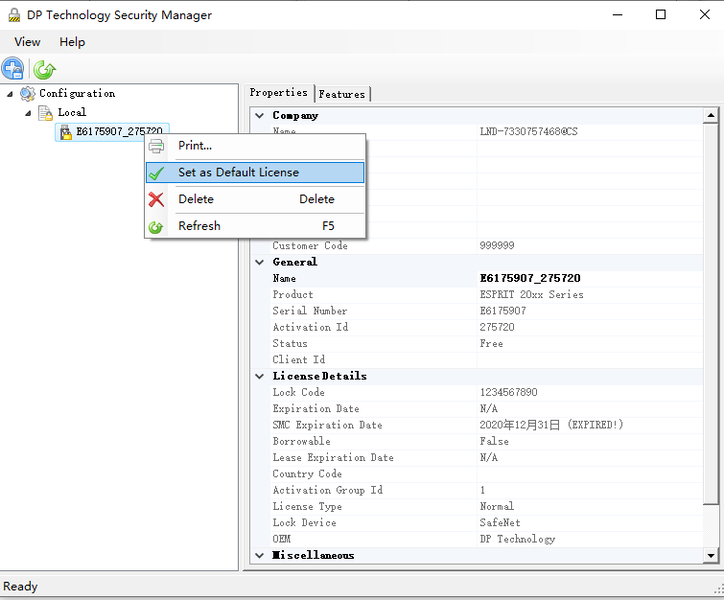Click the E6175907_275720 license lock icon
Viewport: 724px width, 600px height.
pyautogui.click(x=66, y=132)
